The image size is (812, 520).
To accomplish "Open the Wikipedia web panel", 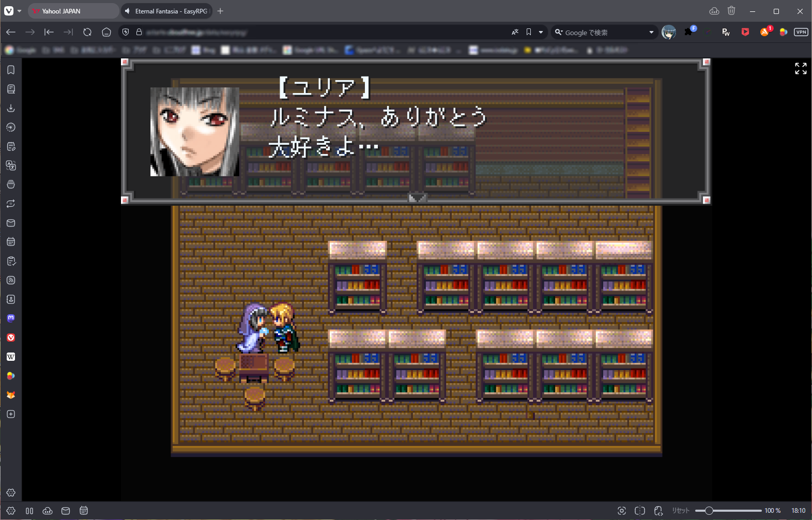I will [x=11, y=357].
